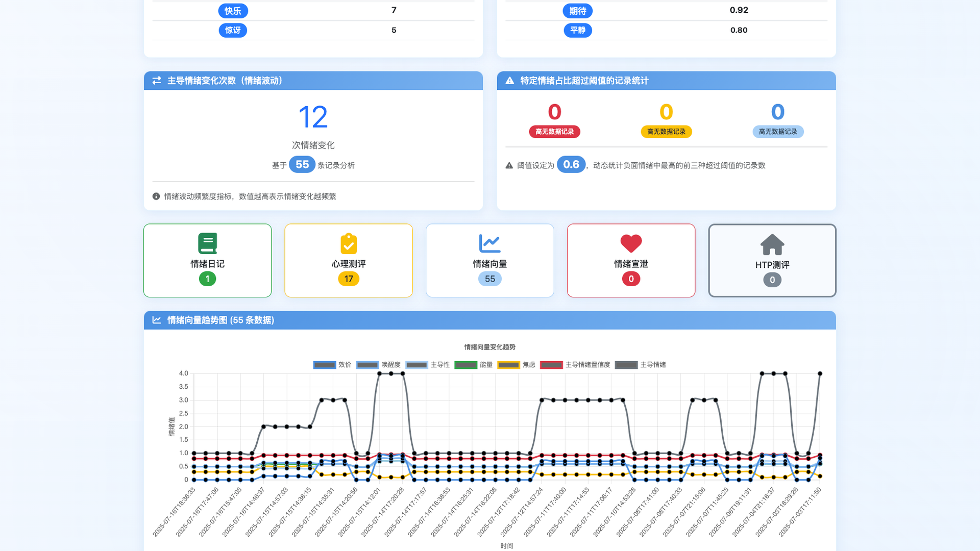Click the red 0 badge under 情绪宣泄
980x551 pixels.
point(631,279)
